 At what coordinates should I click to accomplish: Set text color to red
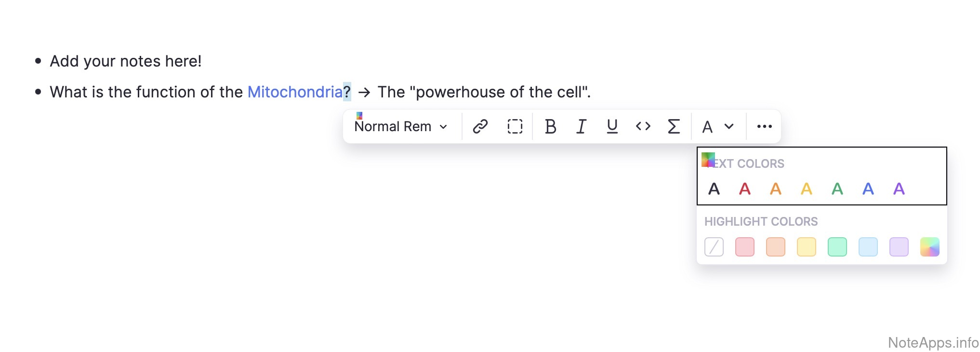click(x=744, y=189)
